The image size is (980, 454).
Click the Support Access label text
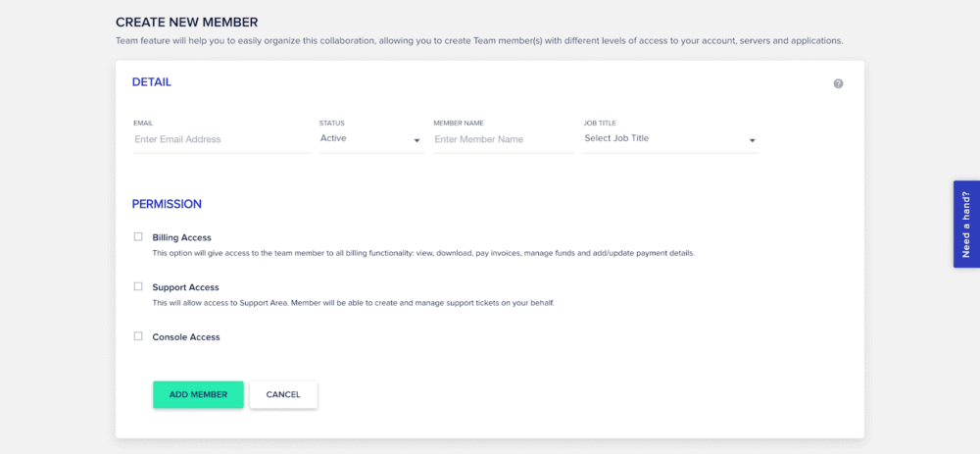185,287
